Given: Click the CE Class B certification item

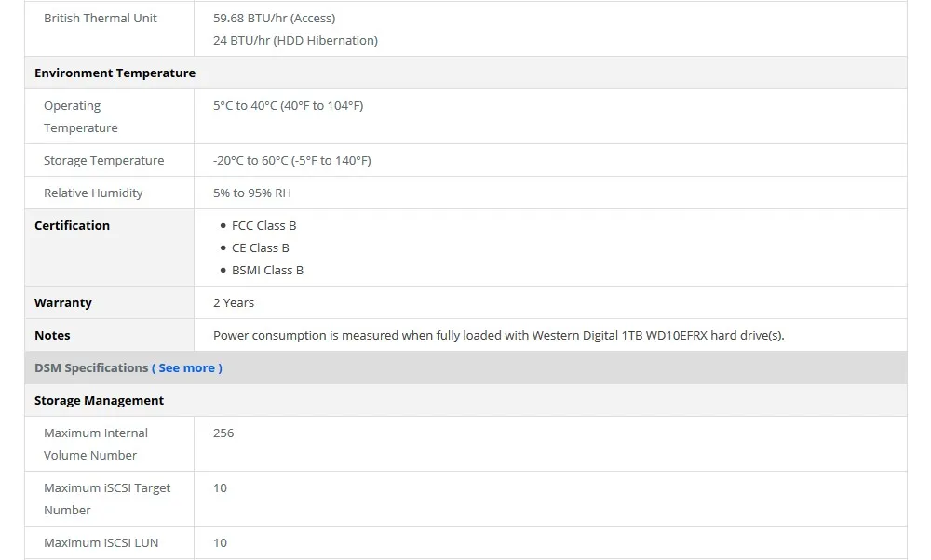Looking at the screenshot, I should click(x=260, y=248).
